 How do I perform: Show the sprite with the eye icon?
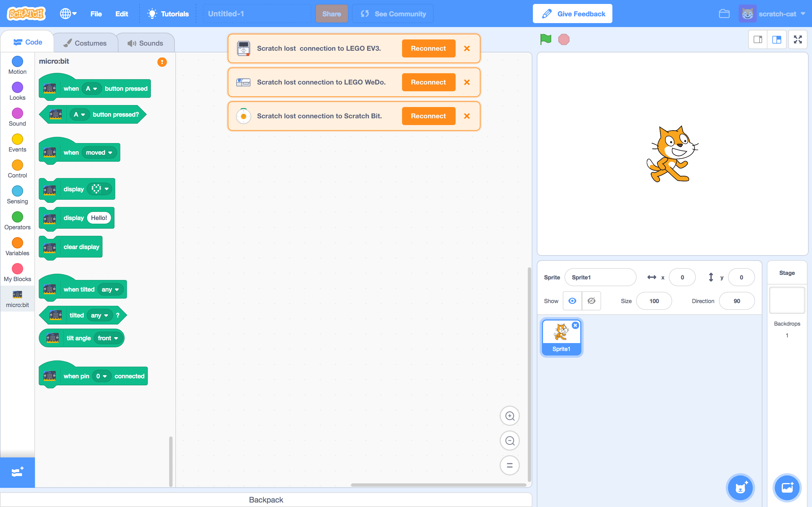[x=572, y=301]
